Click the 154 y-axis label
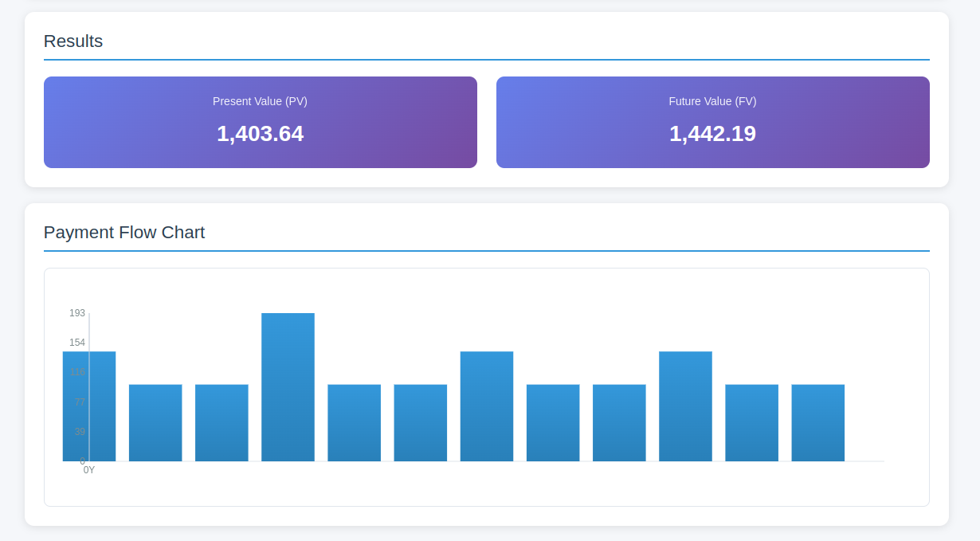Screen dimensions: 980x541 [x=77, y=343]
